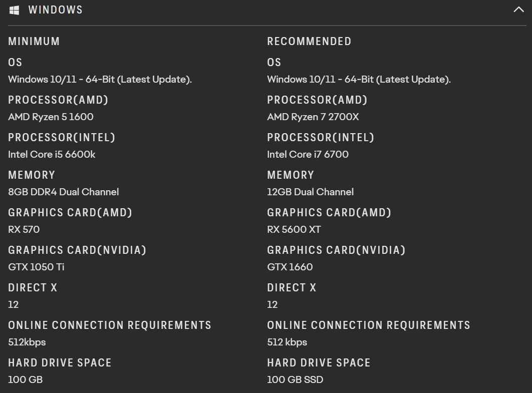
Task: Click minimum 100 GB hard drive value
Action: (26, 380)
